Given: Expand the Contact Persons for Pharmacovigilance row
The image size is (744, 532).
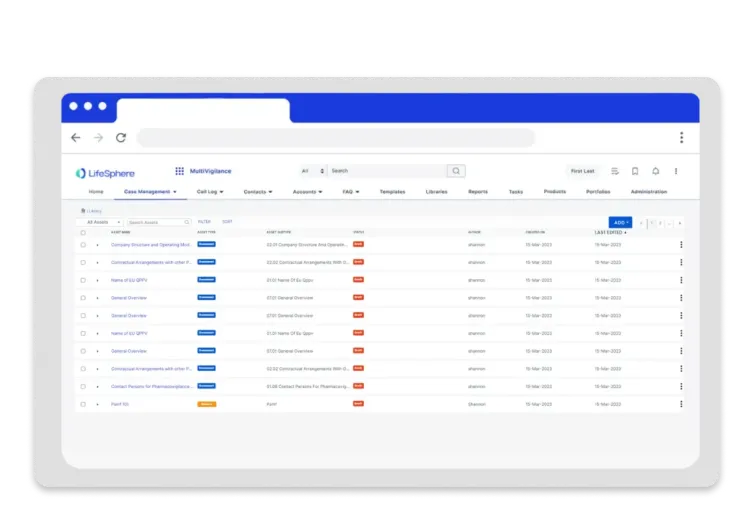Looking at the screenshot, I should 98,386.
